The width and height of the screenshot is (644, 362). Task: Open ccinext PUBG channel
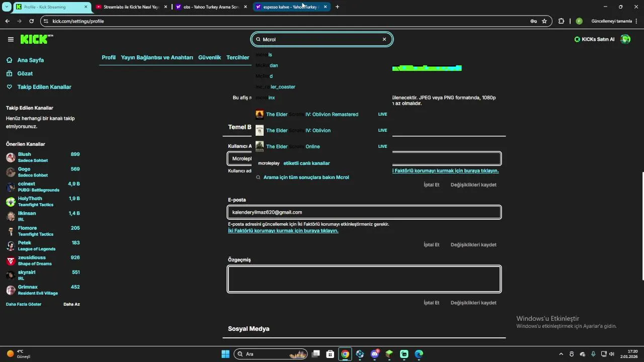[x=43, y=187]
